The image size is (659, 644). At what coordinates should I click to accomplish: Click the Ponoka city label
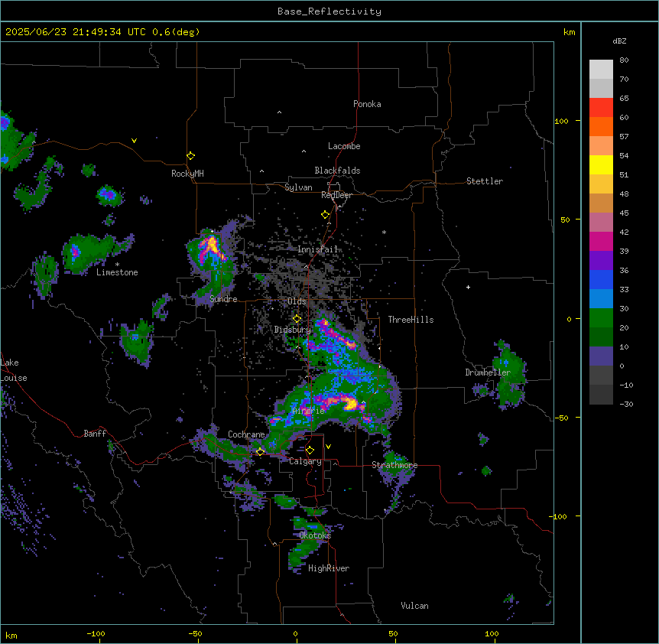(x=367, y=104)
